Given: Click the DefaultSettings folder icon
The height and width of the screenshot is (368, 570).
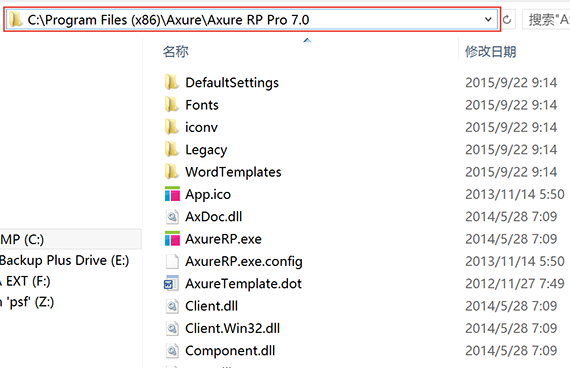Looking at the screenshot, I should [171, 82].
